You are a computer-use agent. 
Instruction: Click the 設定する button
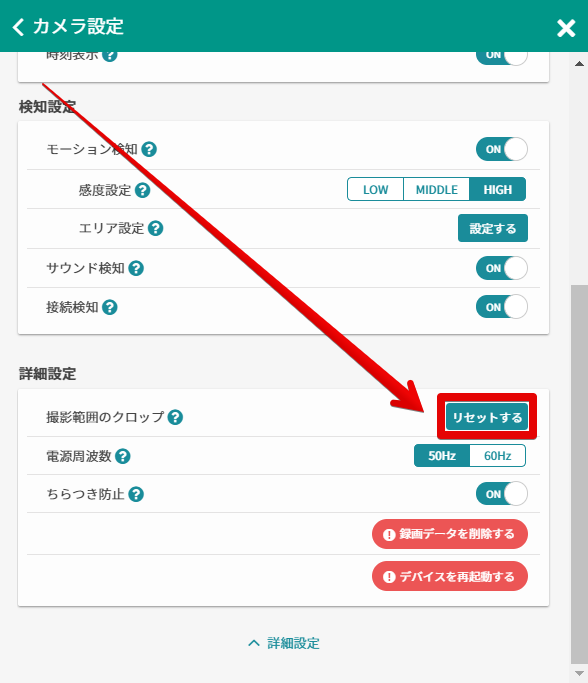[x=493, y=228]
